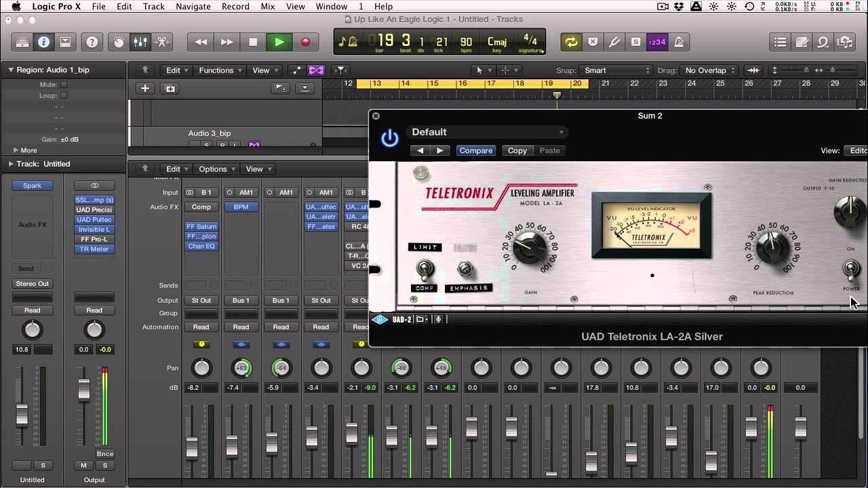
Task: Start recording with the red Record button
Action: pyautogui.click(x=305, y=42)
